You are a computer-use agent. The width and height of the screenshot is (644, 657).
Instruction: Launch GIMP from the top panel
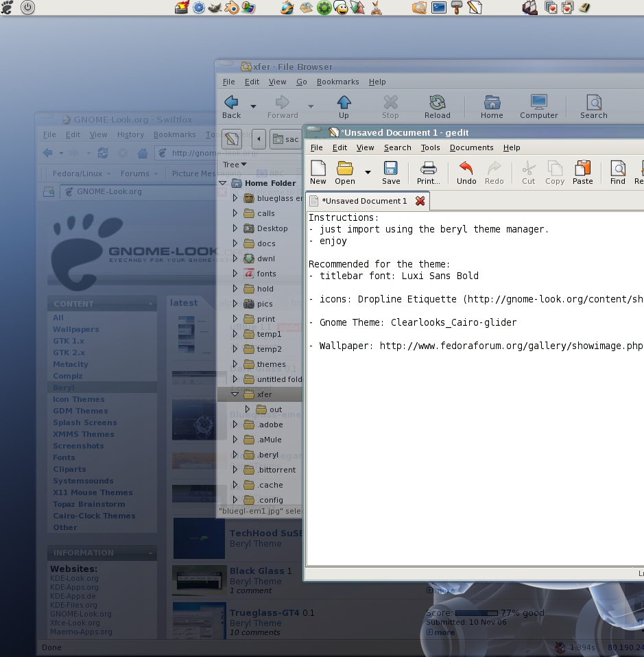215,7
